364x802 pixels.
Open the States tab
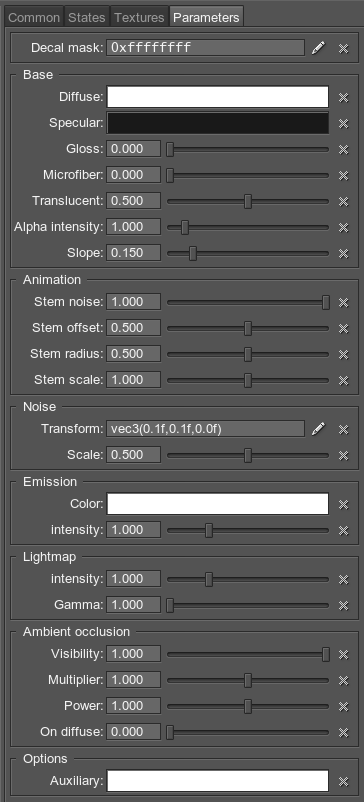(x=87, y=17)
